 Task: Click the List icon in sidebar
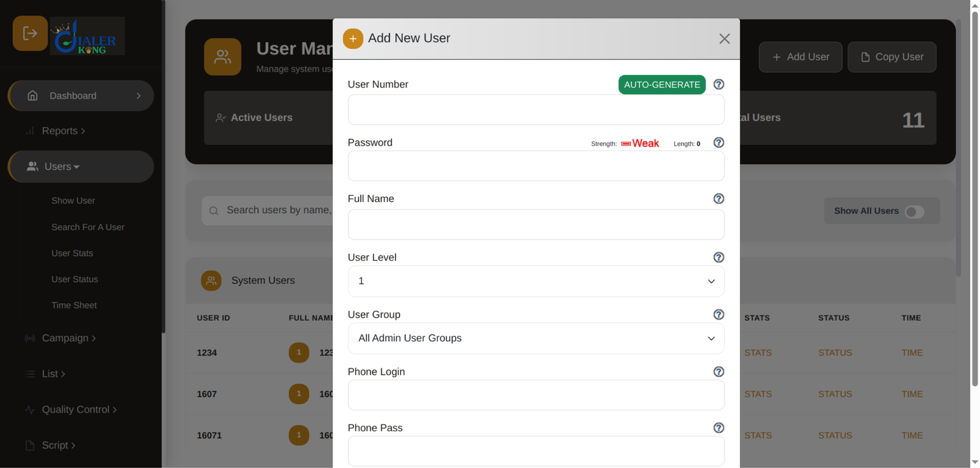click(x=30, y=374)
